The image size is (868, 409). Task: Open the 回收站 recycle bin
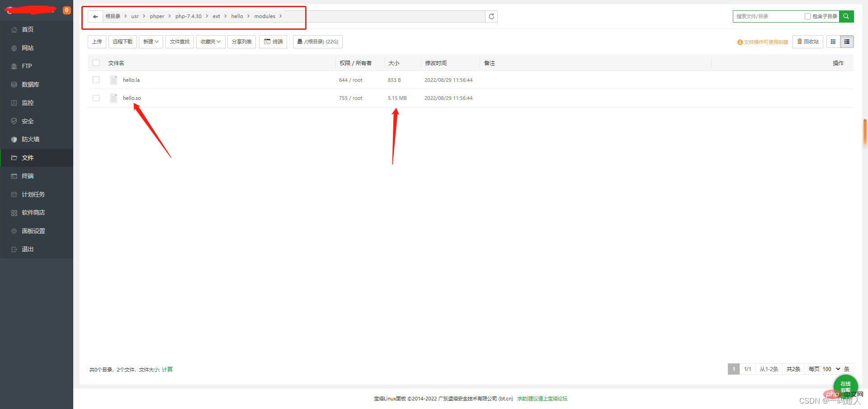click(808, 42)
